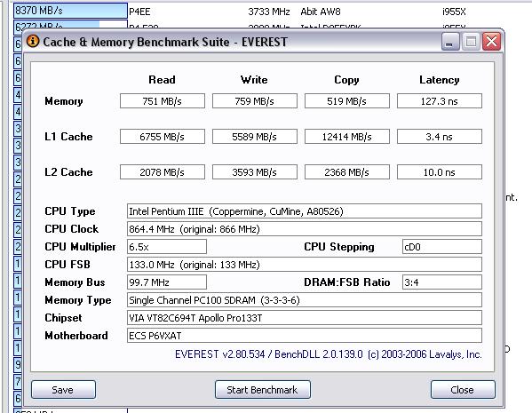
Task: Click i955X chipset in background window
Action: [x=454, y=12]
